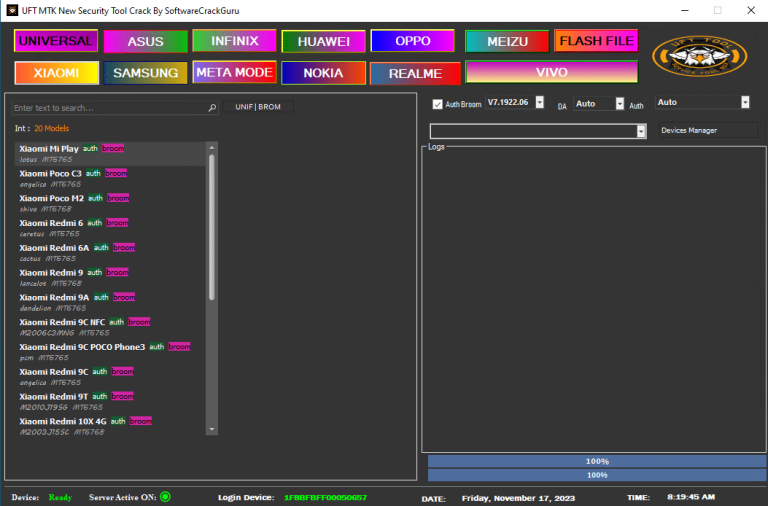Open META MODE section
Viewport: 768px width, 506px height.
point(235,72)
